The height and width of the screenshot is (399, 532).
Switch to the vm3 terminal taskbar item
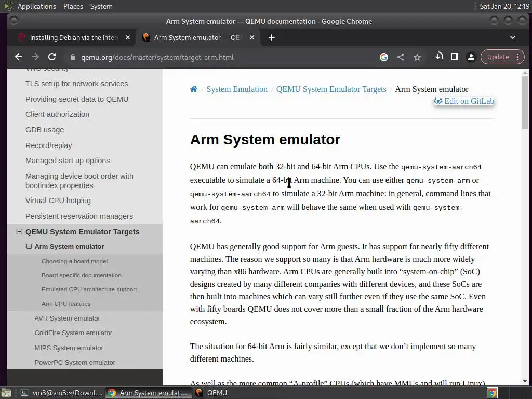(61, 393)
